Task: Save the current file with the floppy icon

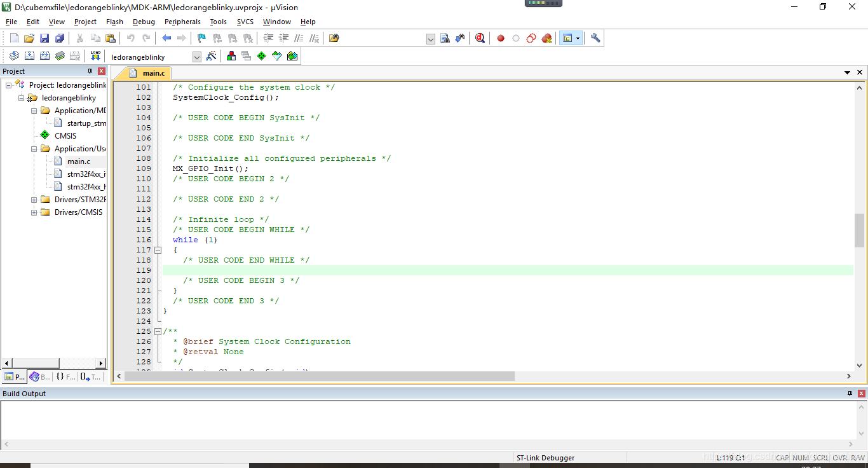Action: pyautogui.click(x=44, y=38)
